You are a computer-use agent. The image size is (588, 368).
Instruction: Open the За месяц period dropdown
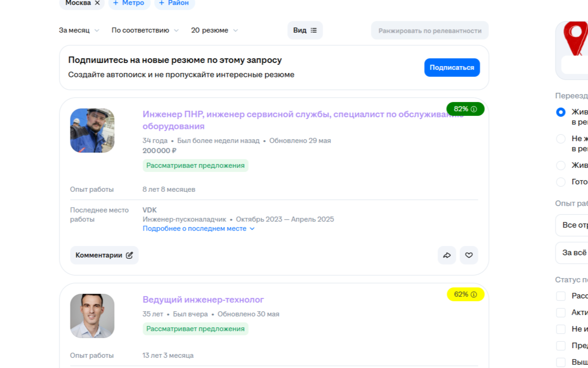point(79,30)
